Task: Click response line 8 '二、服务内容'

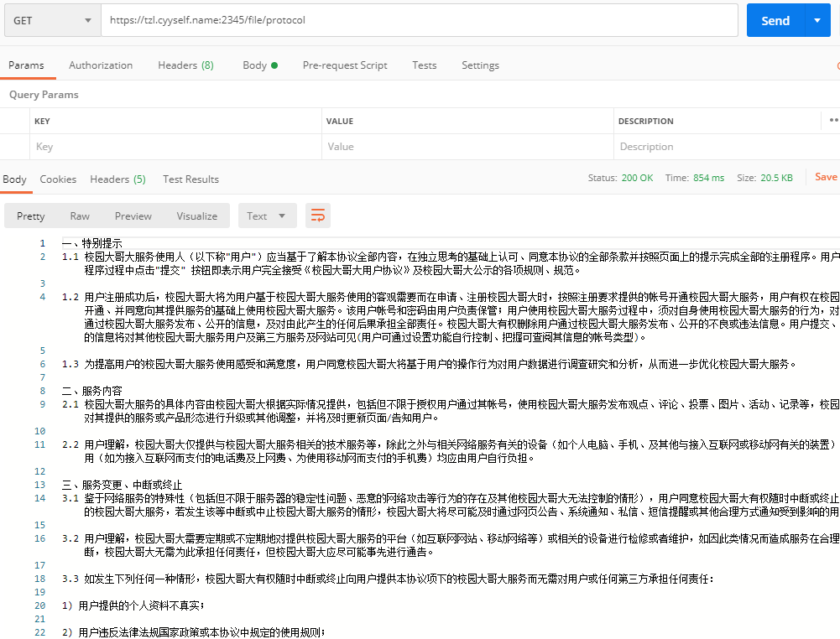Action: [92, 391]
